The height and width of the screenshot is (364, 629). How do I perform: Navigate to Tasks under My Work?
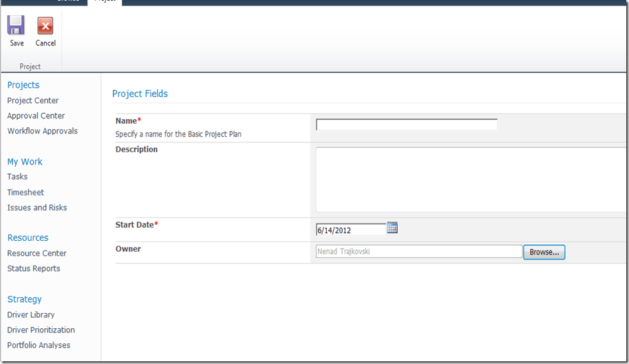[17, 177]
